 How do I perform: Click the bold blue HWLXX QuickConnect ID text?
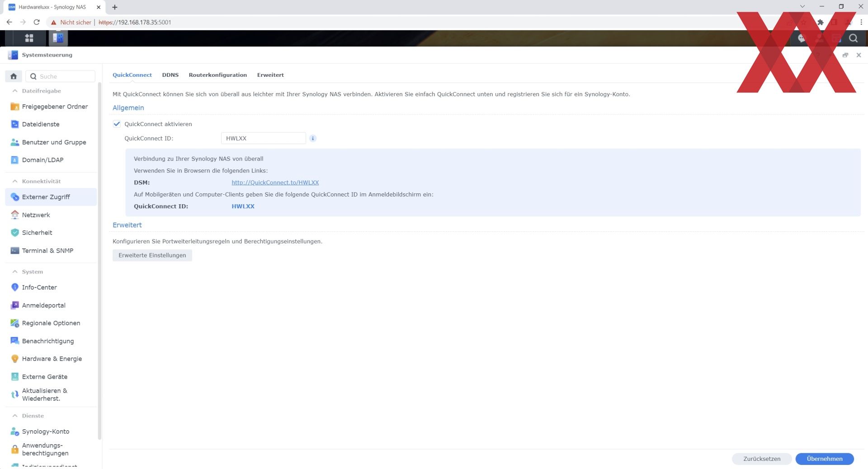243,206
